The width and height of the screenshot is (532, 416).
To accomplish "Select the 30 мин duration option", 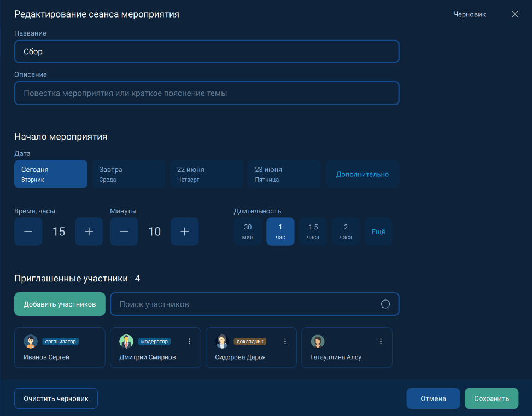I will [248, 232].
